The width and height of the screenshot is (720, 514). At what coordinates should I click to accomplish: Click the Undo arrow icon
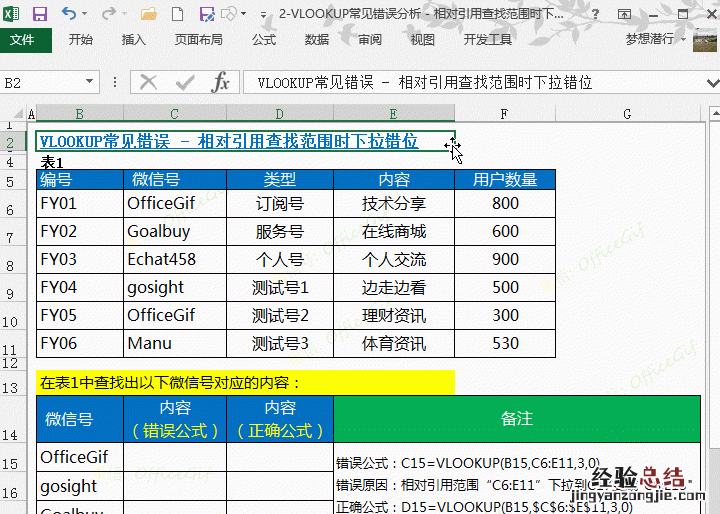coord(68,14)
